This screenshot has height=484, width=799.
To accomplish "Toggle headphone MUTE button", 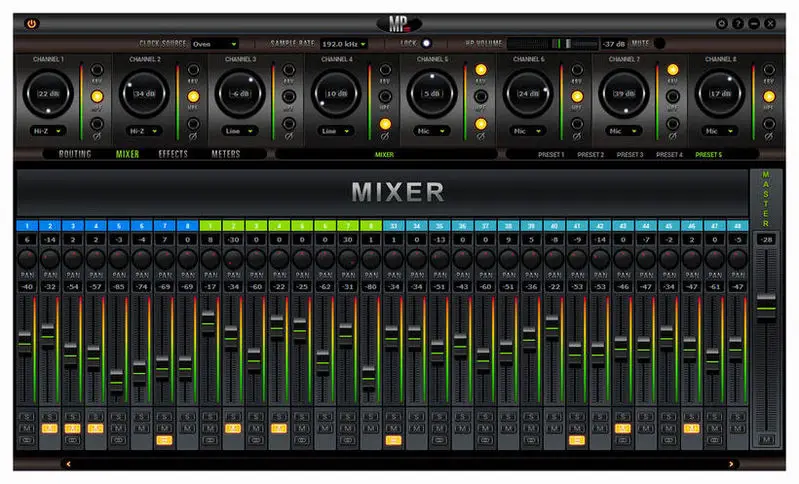I will 658,43.
